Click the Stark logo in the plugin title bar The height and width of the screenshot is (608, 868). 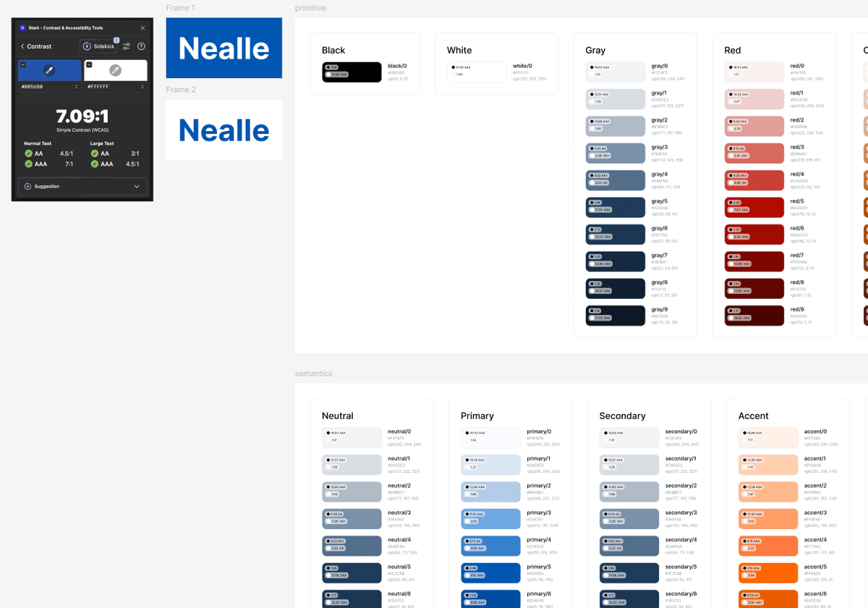(x=22, y=28)
